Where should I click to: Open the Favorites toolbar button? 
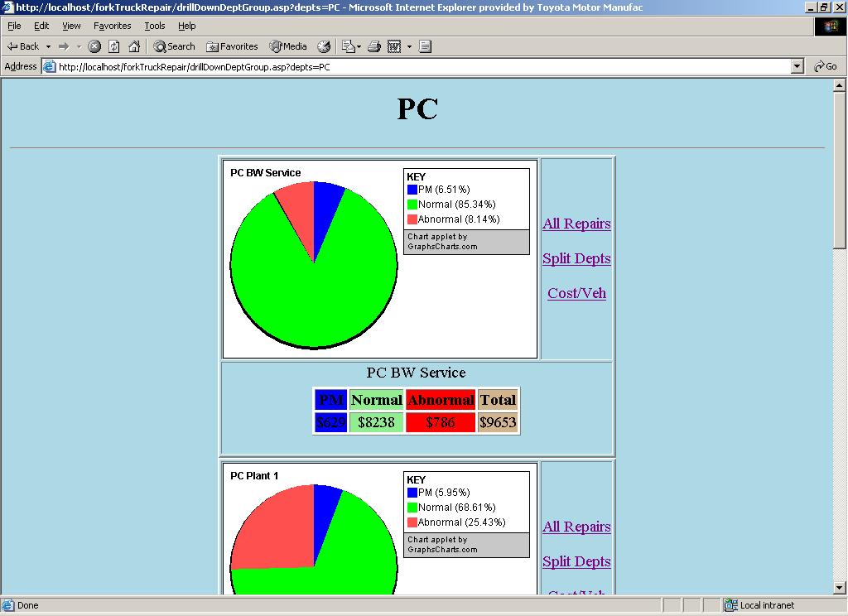[232, 46]
